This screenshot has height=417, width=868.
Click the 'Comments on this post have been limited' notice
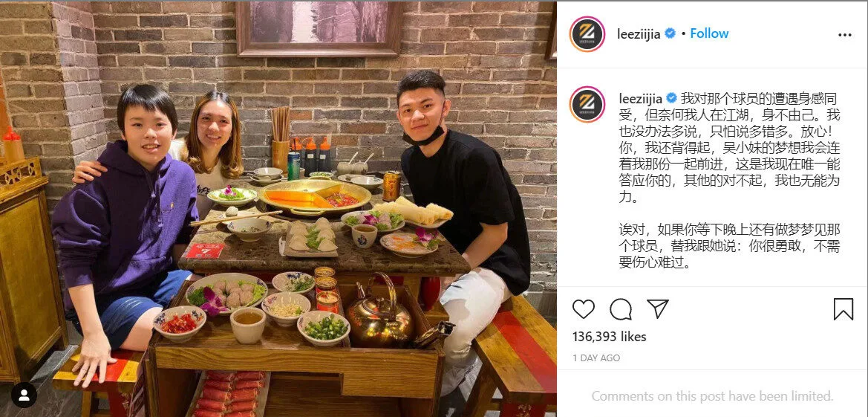[x=713, y=396]
